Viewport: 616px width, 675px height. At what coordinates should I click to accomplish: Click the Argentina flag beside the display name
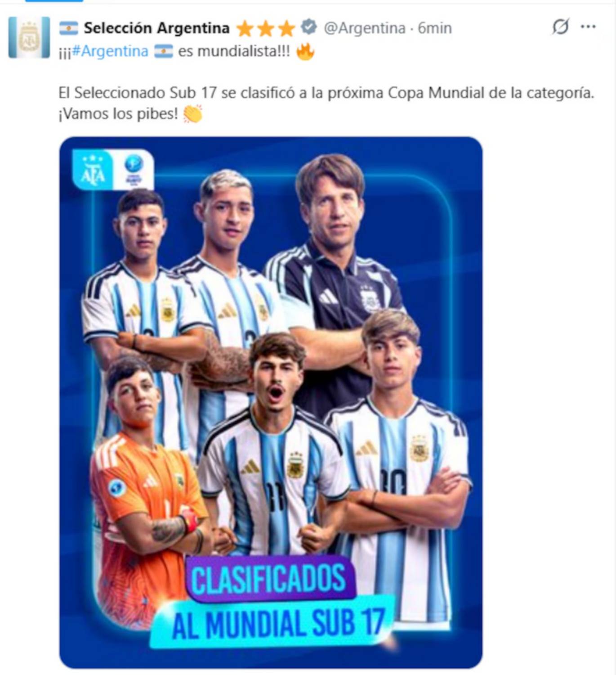[69, 28]
